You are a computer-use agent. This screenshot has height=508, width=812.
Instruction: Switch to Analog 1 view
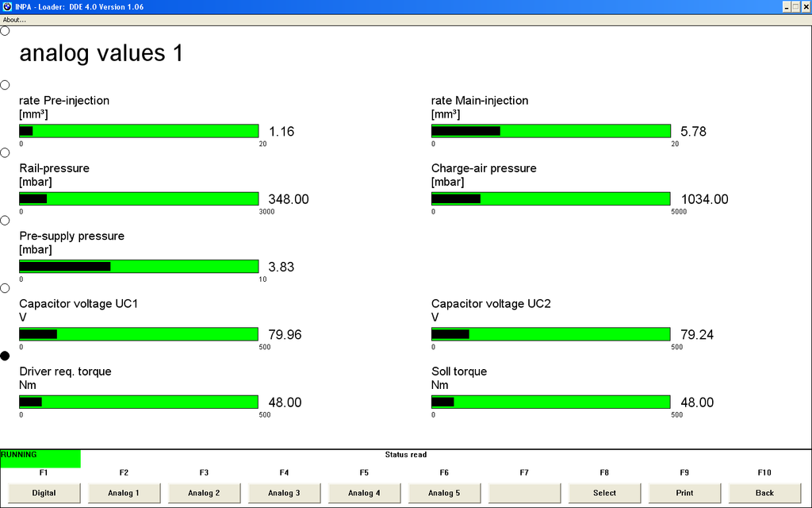click(124, 493)
